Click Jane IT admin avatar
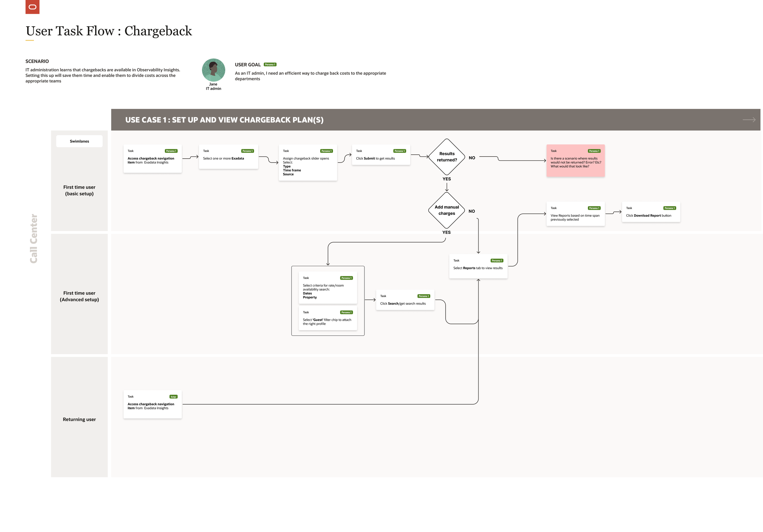763x532 pixels. (213, 70)
